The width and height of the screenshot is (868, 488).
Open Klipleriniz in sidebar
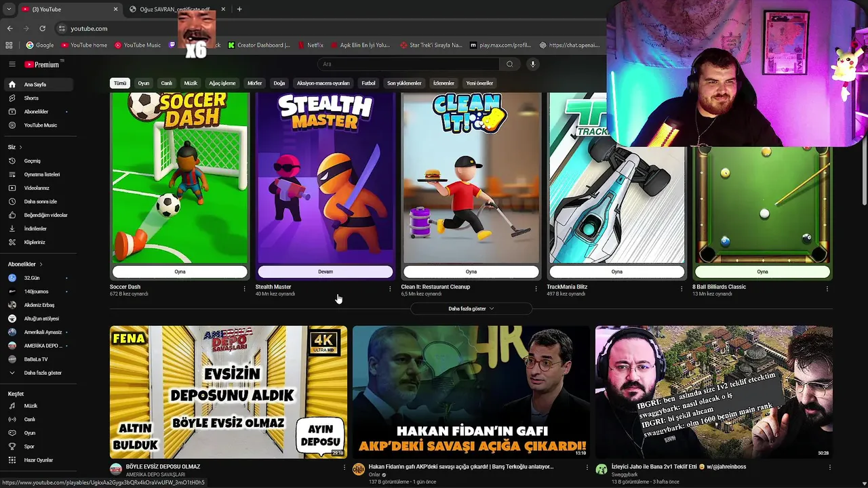[x=39, y=242]
